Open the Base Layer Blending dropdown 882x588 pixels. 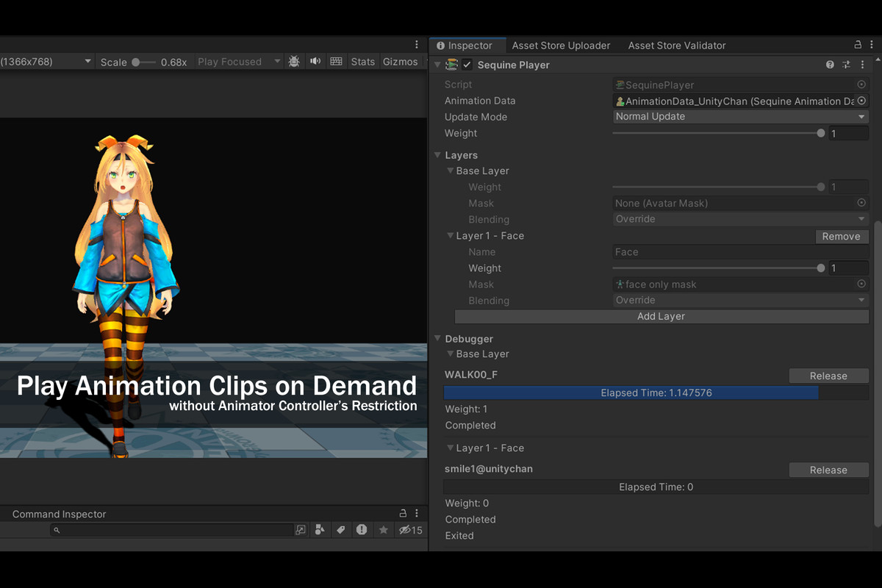740,218
